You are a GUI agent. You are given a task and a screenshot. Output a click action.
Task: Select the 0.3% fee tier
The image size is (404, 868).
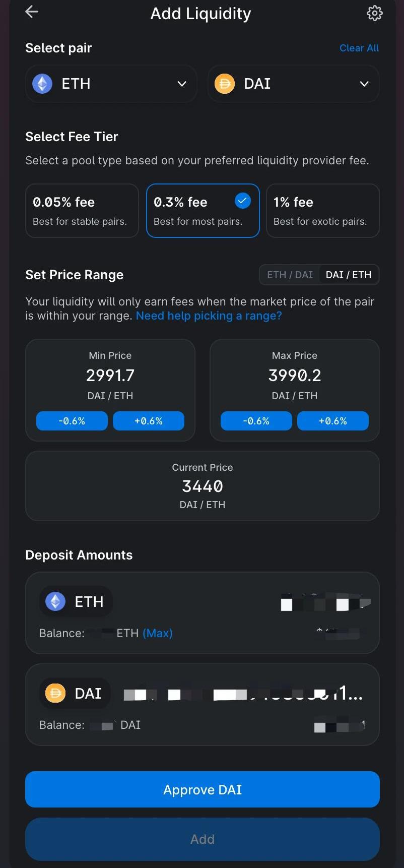pos(203,211)
